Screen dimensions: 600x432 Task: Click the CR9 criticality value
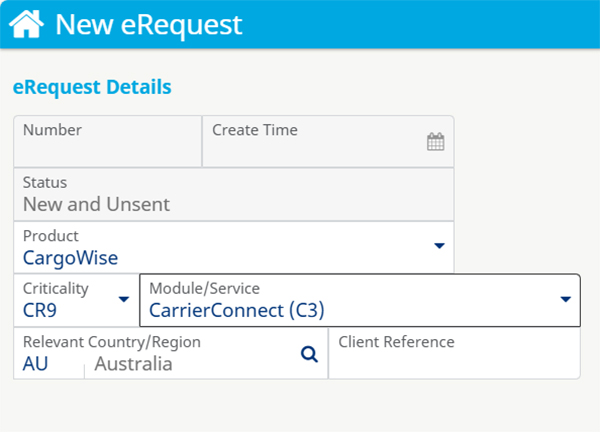40,310
